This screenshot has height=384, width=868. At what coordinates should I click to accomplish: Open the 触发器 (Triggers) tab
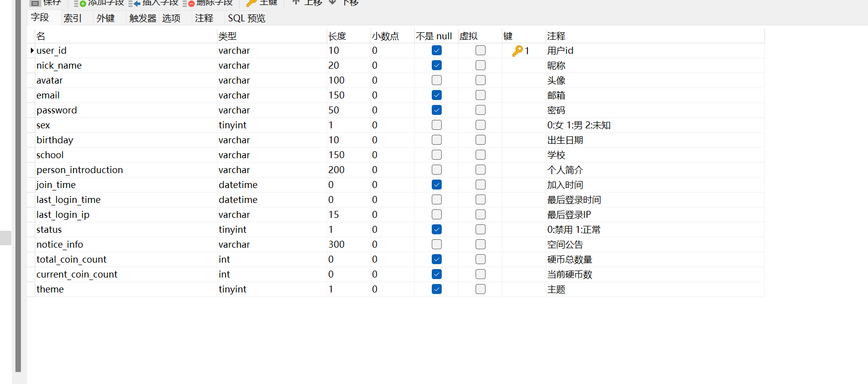point(142,18)
